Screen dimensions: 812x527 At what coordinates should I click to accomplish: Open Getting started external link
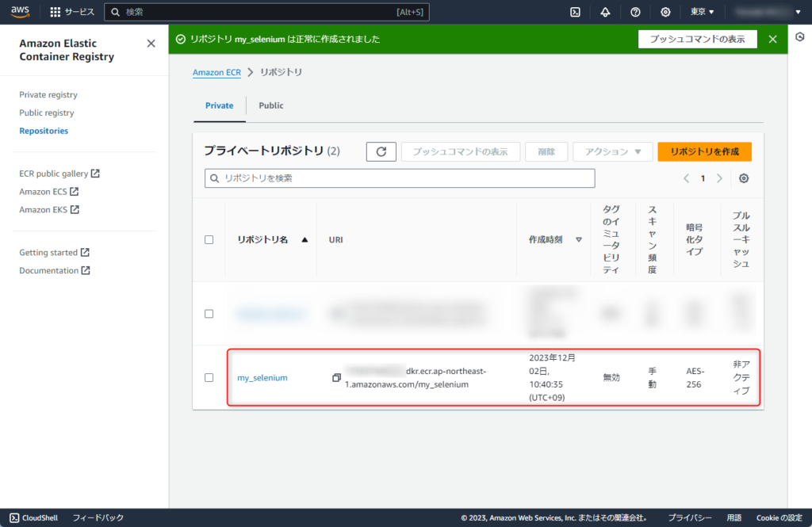tap(55, 252)
